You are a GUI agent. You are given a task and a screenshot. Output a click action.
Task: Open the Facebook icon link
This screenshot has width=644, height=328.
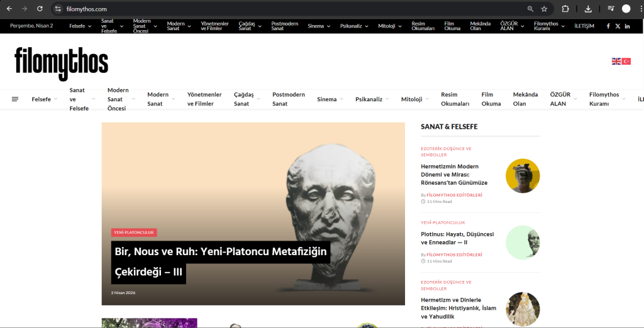click(608, 26)
